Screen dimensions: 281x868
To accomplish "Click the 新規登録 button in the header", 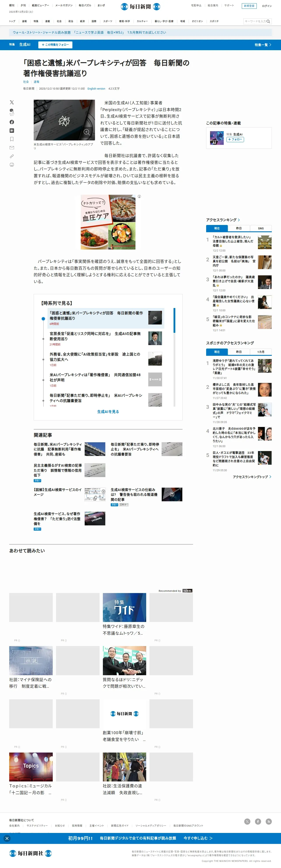I will [x=249, y=6].
